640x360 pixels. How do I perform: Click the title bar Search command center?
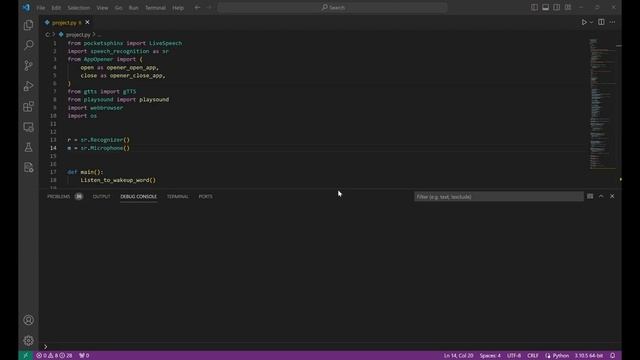coord(333,7)
